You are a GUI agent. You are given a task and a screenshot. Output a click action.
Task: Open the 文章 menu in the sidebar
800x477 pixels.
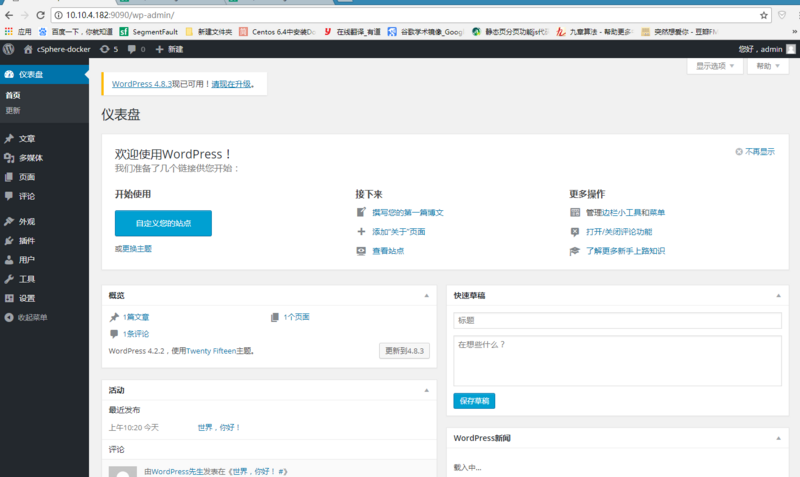(27, 139)
